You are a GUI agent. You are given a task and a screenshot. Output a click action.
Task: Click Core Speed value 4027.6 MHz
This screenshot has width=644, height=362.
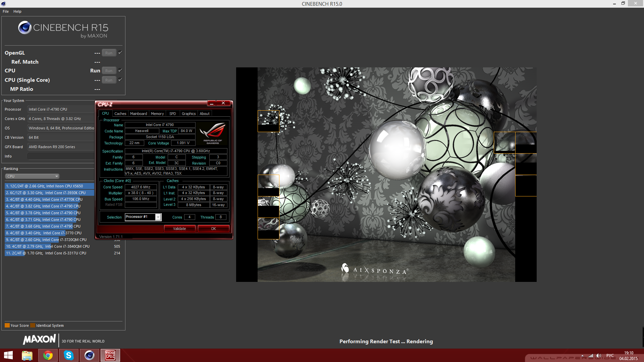point(141,187)
